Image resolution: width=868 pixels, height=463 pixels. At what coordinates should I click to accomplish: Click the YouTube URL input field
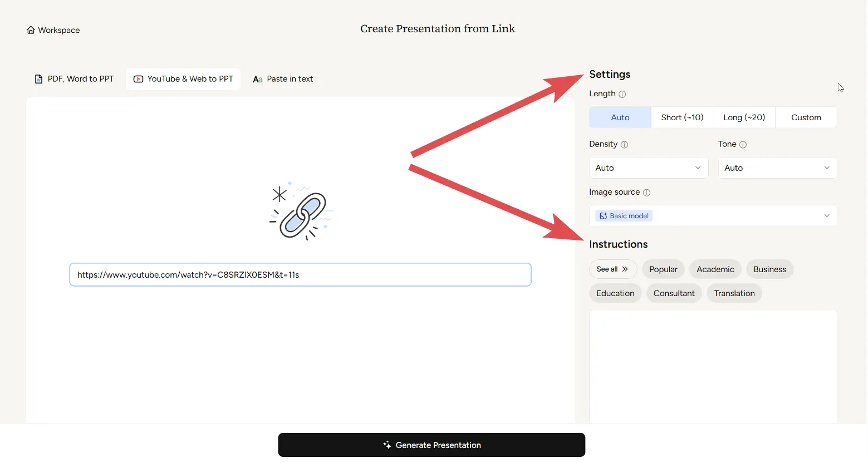tap(300, 275)
